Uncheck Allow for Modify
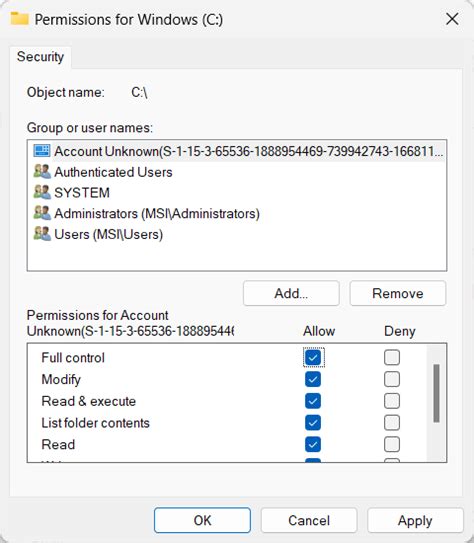474x543 pixels. tap(313, 379)
